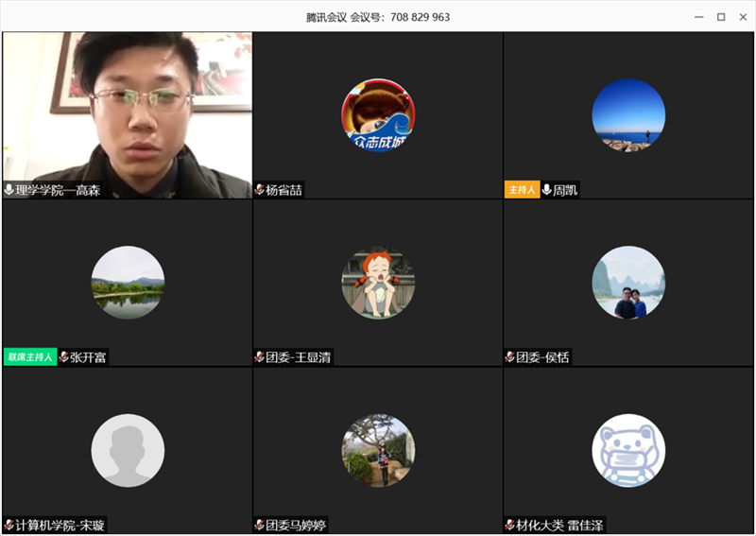Maximize the Tencent Meeting window
756x536 pixels.
click(721, 17)
